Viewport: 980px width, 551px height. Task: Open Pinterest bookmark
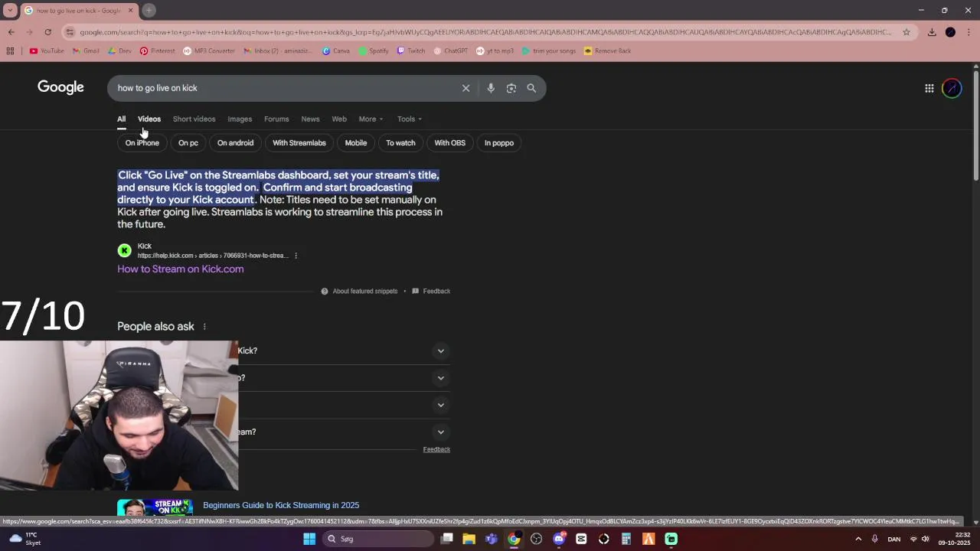(157, 51)
